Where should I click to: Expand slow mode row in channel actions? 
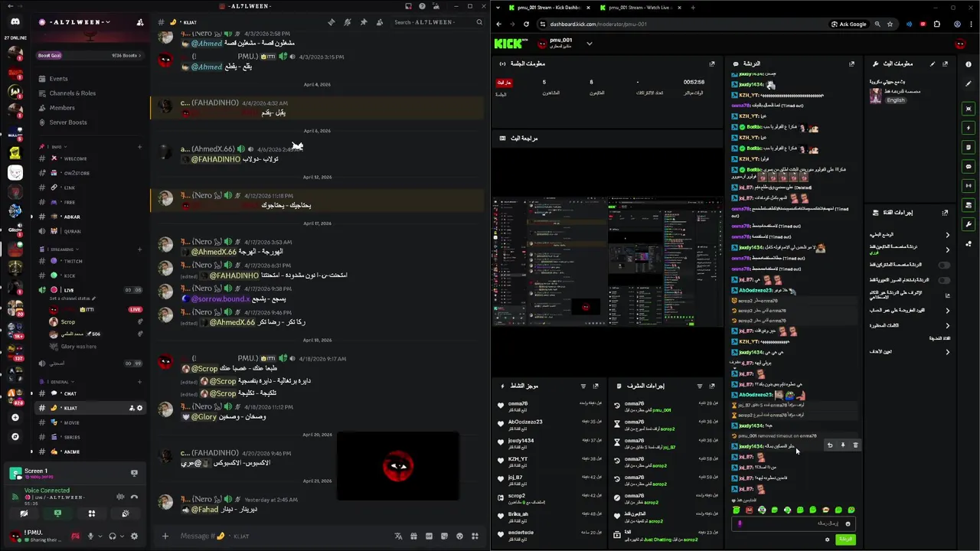(x=910, y=234)
